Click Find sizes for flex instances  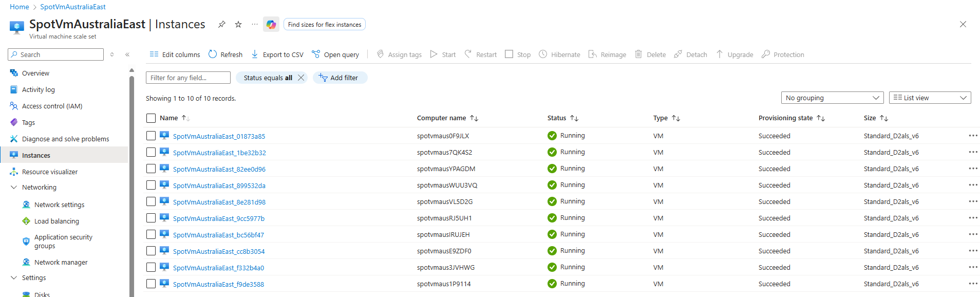325,25
